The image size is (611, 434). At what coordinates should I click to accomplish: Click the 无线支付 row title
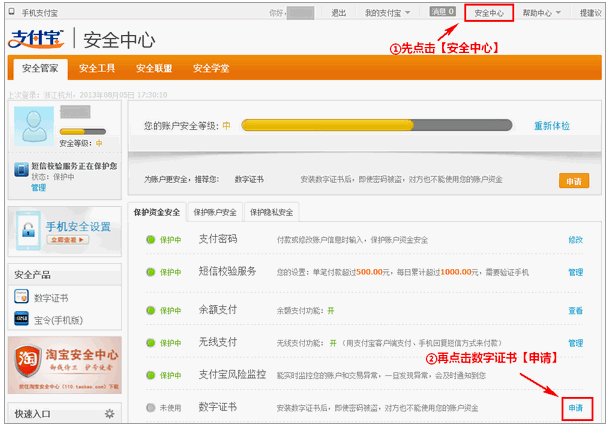218,342
